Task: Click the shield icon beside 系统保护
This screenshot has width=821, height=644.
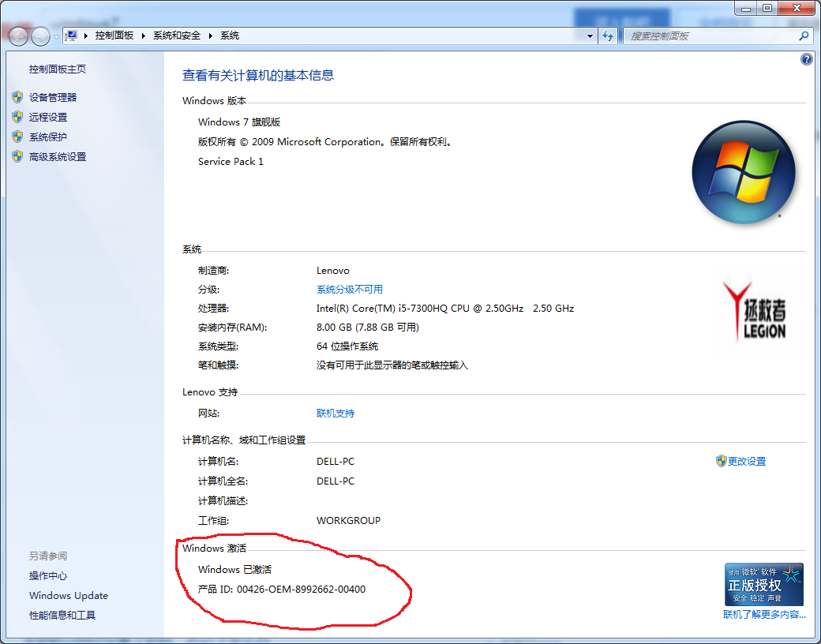Action: click(17, 137)
